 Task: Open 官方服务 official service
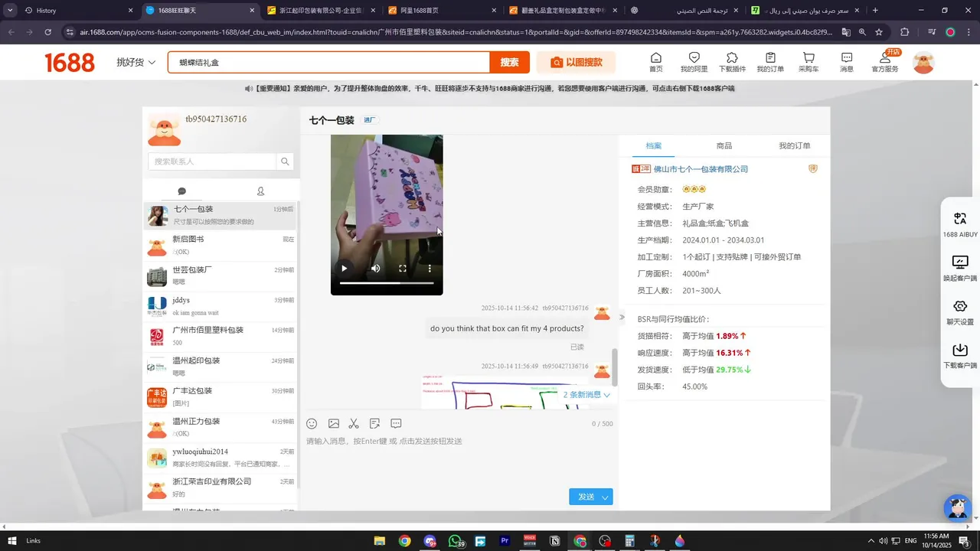(x=885, y=62)
